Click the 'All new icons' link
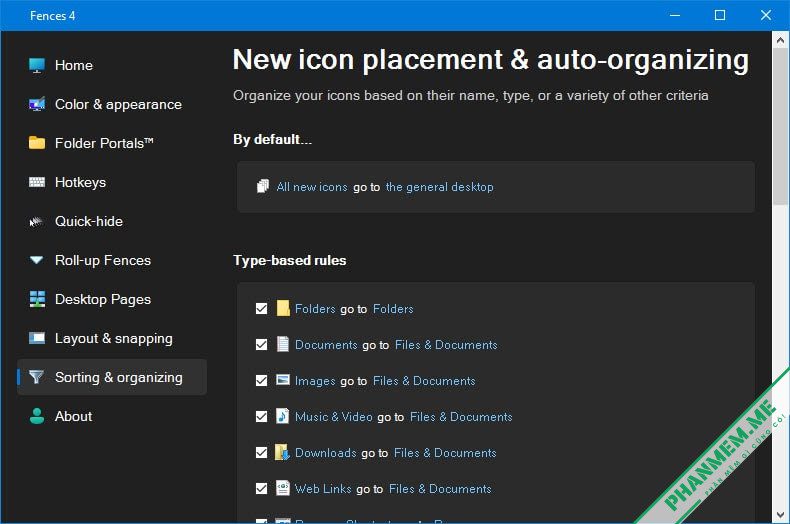Viewport: 790px width, 524px height. (x=312, y=187)
